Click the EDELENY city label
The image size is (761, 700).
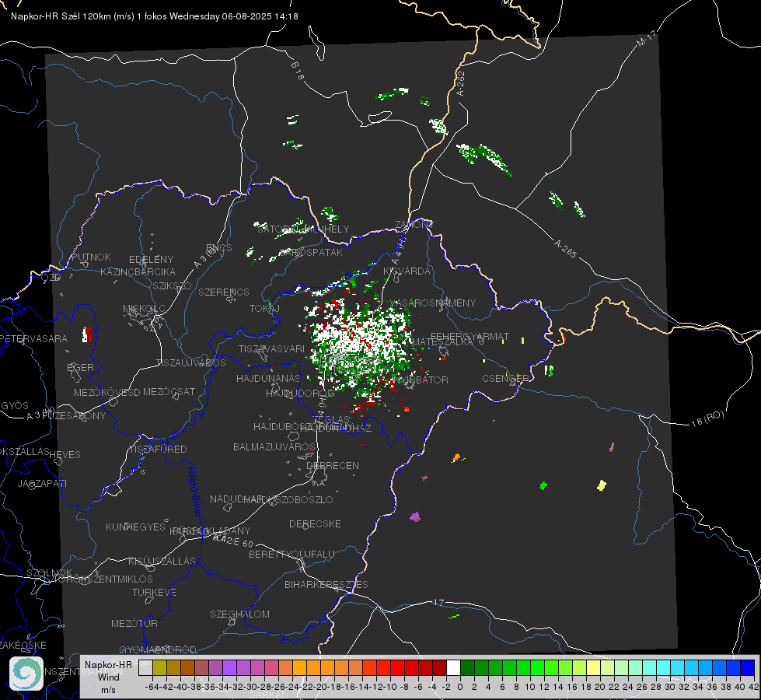[151, 260]
